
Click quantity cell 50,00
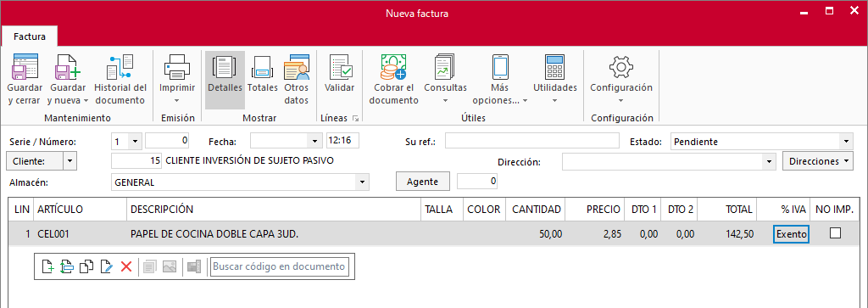(x=536, y=234)
